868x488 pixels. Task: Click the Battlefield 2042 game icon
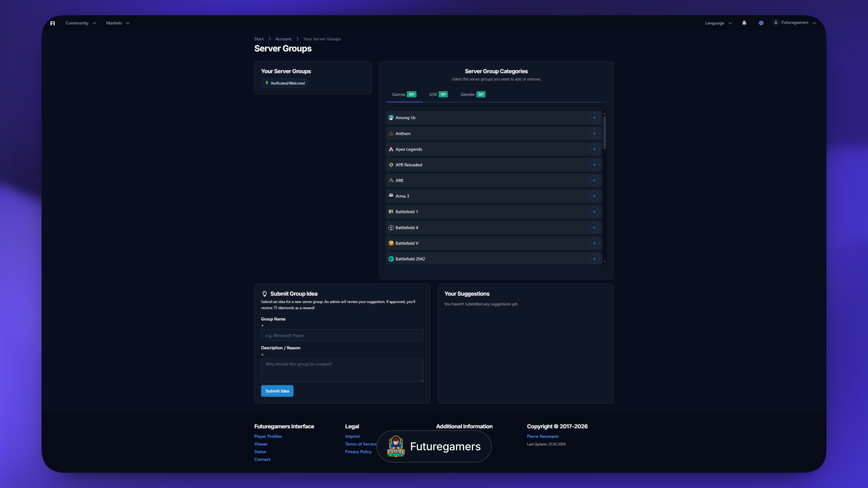[391, 259]
